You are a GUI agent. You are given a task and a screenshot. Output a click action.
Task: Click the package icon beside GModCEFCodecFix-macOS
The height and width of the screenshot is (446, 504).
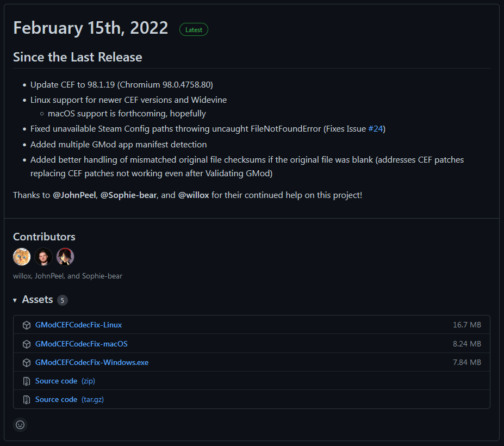coord(27,344)
